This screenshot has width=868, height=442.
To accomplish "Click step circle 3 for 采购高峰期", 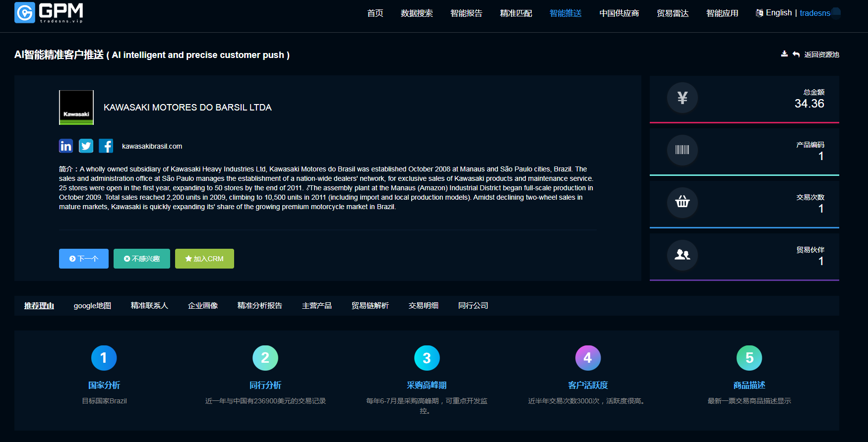I will pyautogui.click(x=427, y=358).
